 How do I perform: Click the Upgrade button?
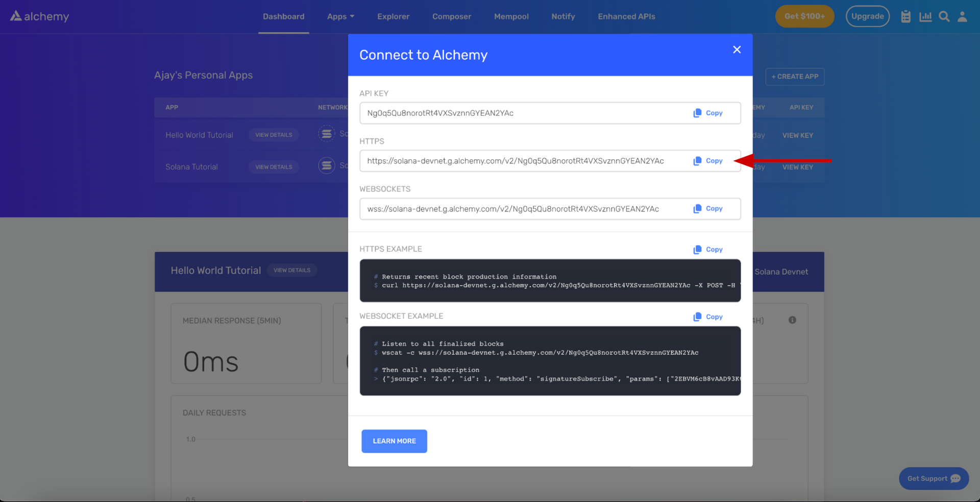tap(867, 16)
